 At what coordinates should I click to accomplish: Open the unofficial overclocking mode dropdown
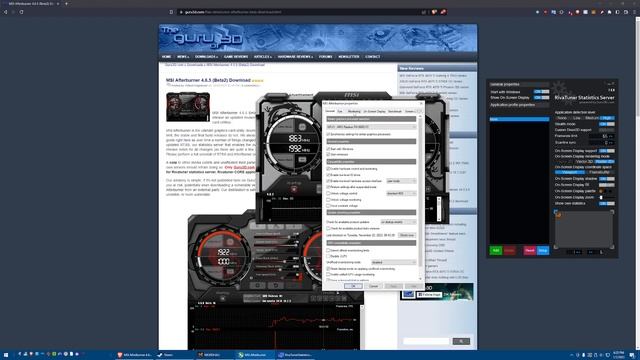pos(393,262)
